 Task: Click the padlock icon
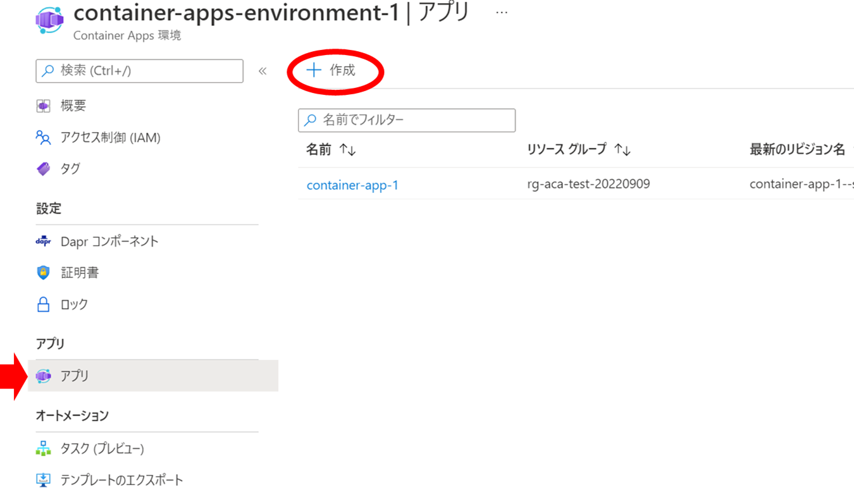(x=43, y=305)
